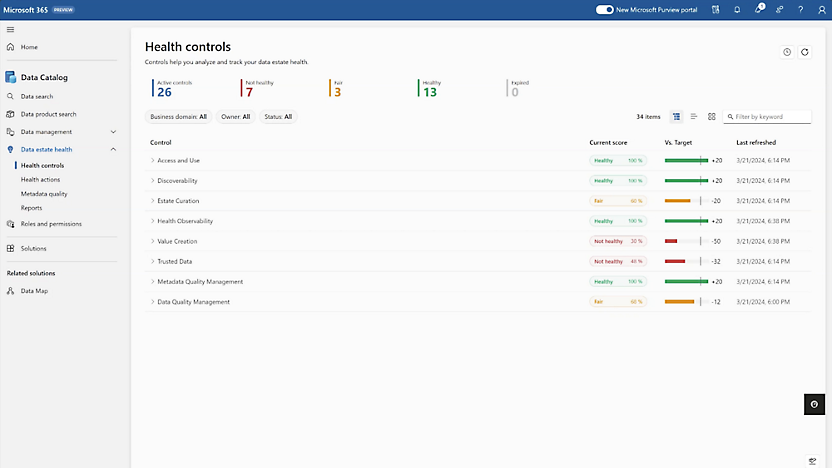Open the Owner filter
Image resolution: width=832 pixels, height=468 pixels.
[236, 117]
